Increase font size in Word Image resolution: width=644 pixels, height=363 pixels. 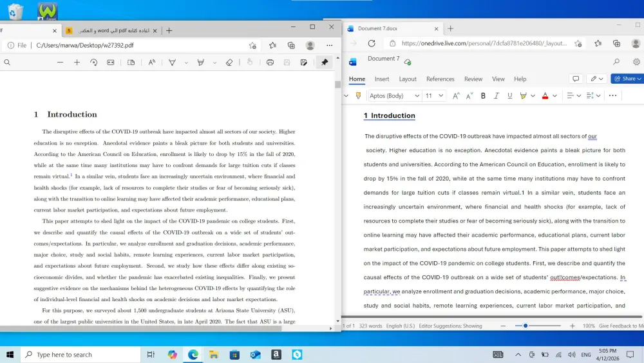pyautogui.click(x=456, y=96)
